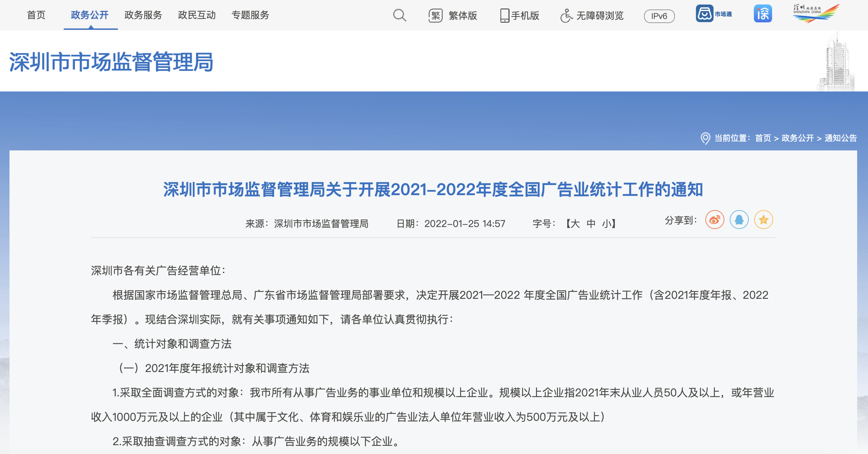Open the search magnifier icon

click(399, 15)
